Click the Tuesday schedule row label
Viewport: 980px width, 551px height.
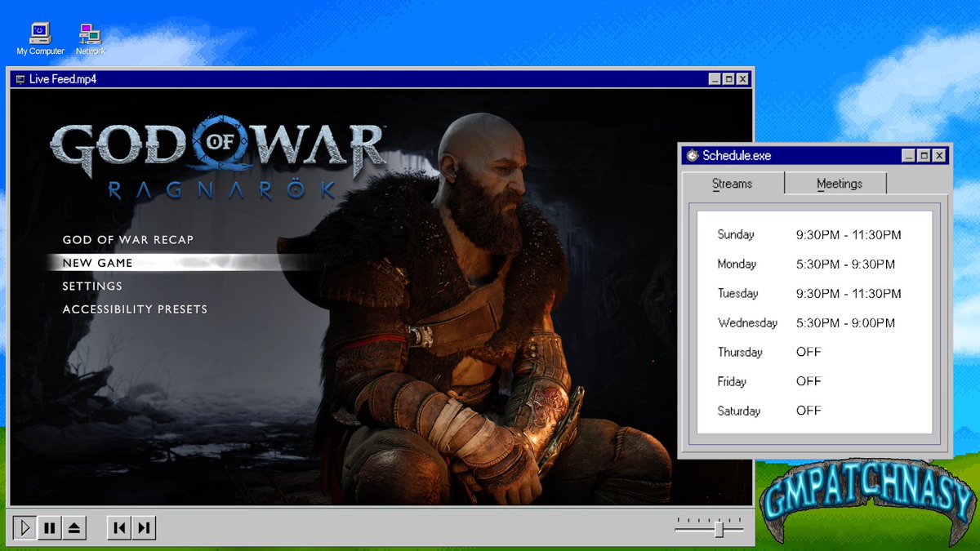click(737, 294)
